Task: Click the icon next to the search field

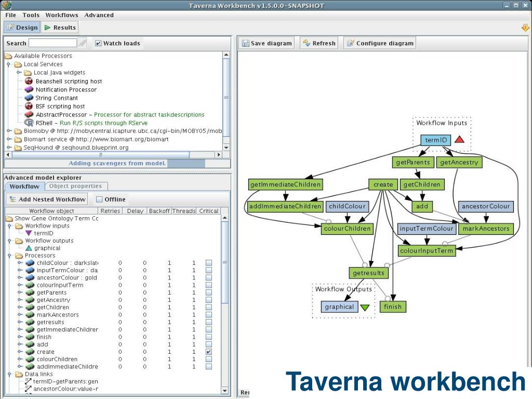Action: [83, 43]
